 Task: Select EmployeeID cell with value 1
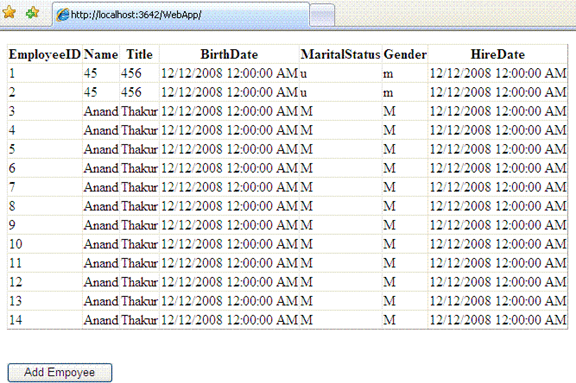45,73
